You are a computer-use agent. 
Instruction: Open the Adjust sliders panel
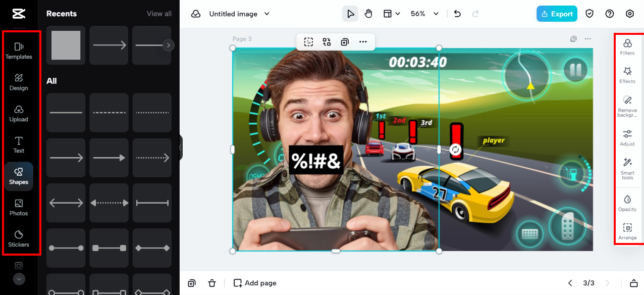coord(627,138)
